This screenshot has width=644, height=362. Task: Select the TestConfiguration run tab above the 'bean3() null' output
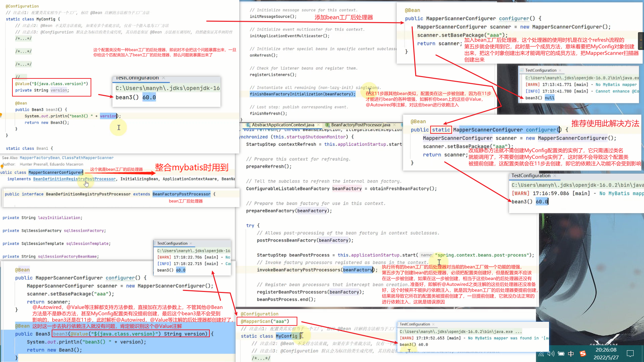pyautogui.click(x=541, y=70)
